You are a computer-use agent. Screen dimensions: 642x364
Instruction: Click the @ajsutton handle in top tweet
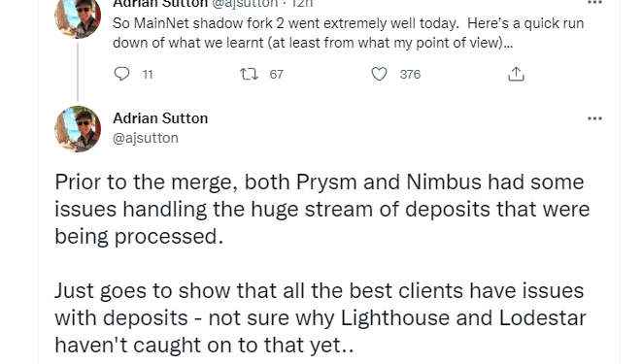pos(245,4)
